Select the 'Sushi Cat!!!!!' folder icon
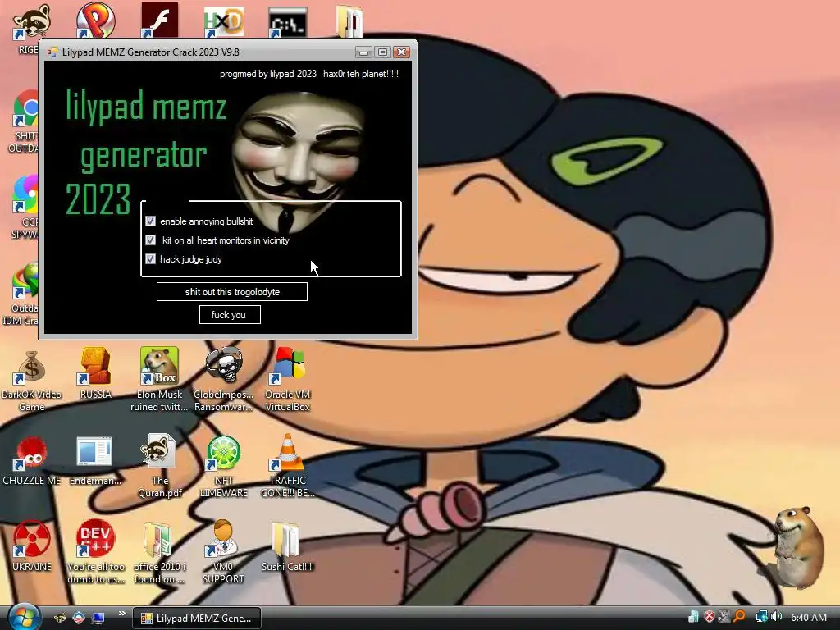 285,540
